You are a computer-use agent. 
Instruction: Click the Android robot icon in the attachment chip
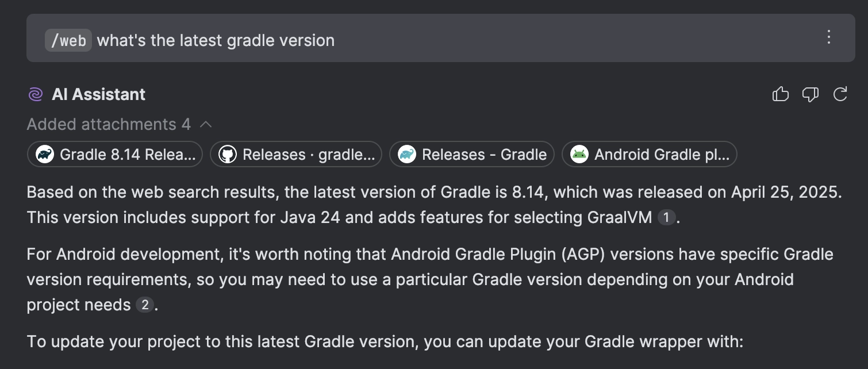579,154
